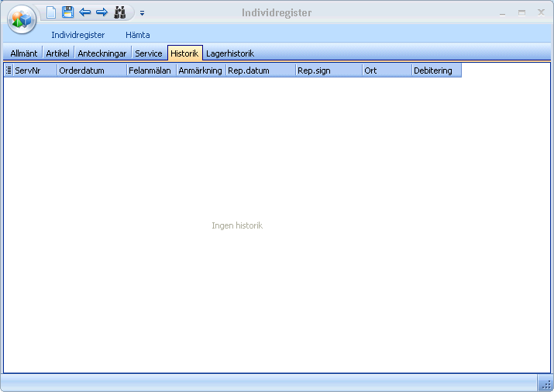Click the save floppy disk icon
Screen dimensions: 554x392
68,12
